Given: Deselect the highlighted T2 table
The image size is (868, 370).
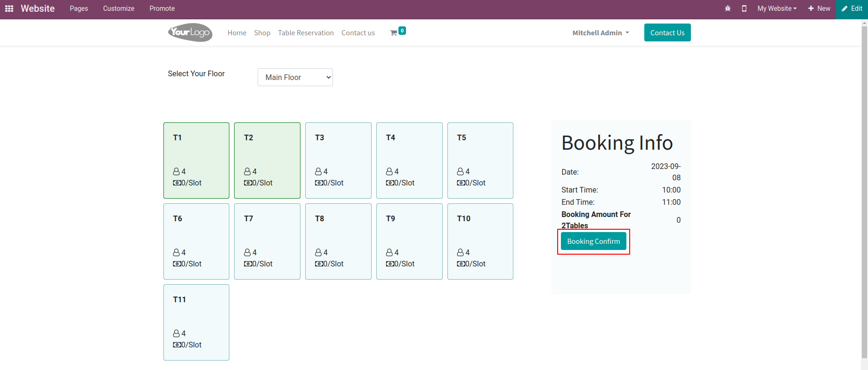Looking at the screenshot, I should [267, 160].
